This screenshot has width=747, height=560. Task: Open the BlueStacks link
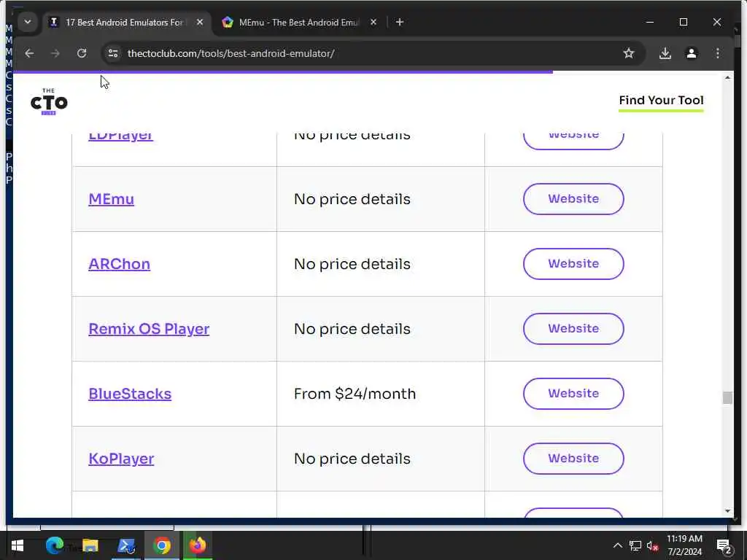click(x=130, y=394)
